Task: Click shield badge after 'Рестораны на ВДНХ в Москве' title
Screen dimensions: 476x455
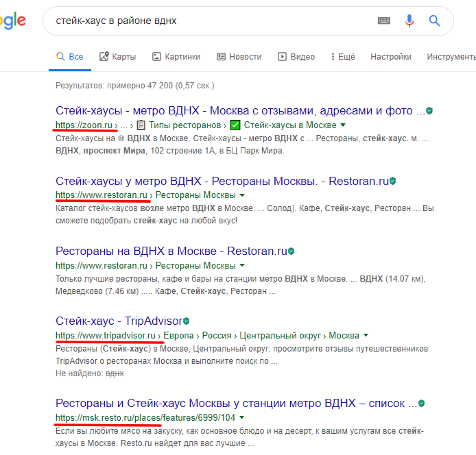Action: coord(291,251)
